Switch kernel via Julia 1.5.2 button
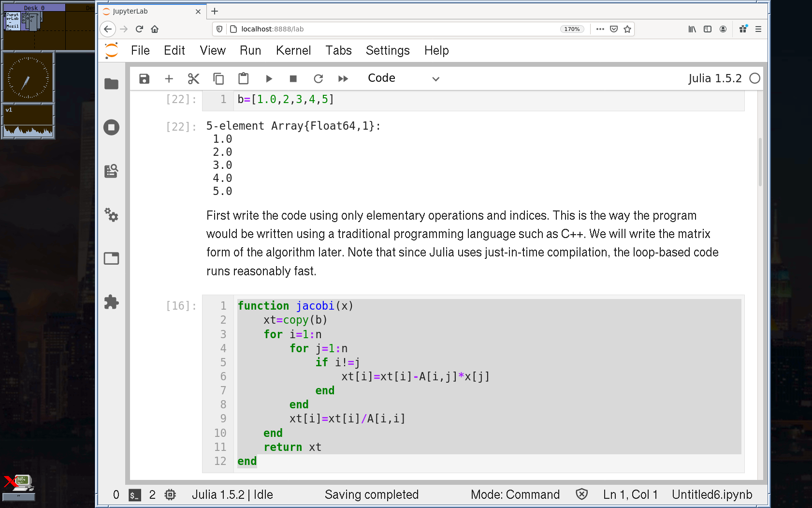This screenshot has height=508, width=812. click(x=714, y=78)
